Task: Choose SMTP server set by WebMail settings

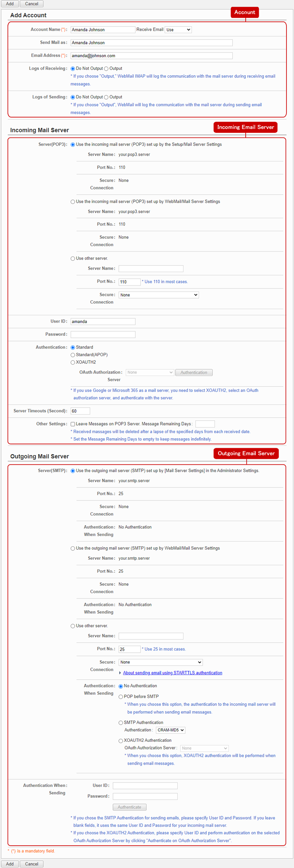Action: tap(73, 548)
